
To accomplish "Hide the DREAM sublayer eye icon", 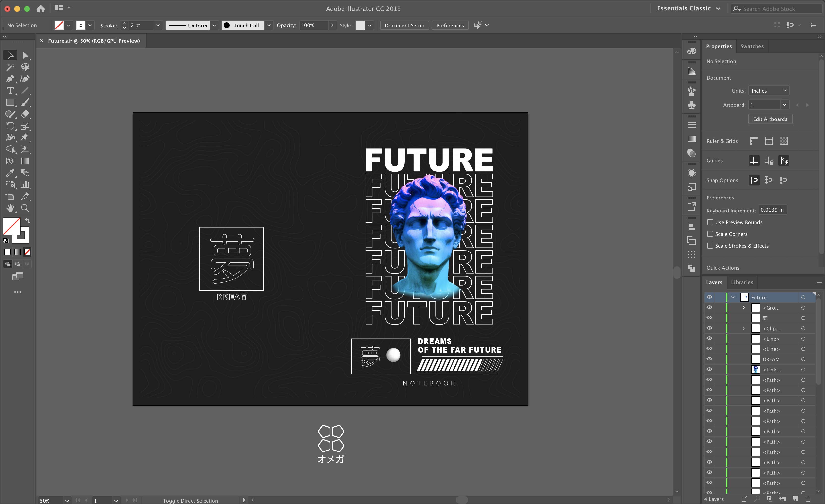I will click(x=709, y=359).
